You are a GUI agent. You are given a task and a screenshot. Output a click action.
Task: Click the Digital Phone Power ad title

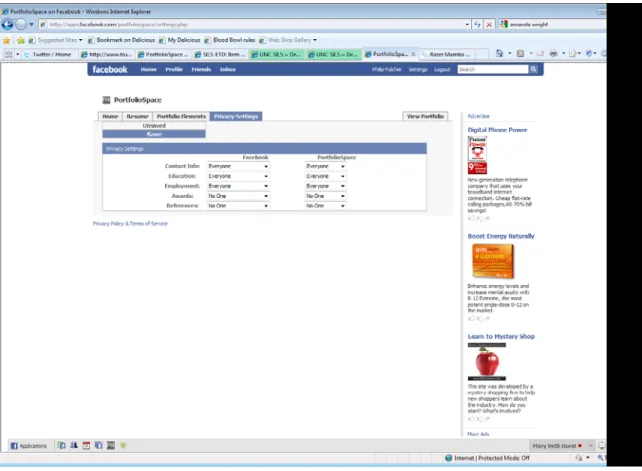(497, 130)
